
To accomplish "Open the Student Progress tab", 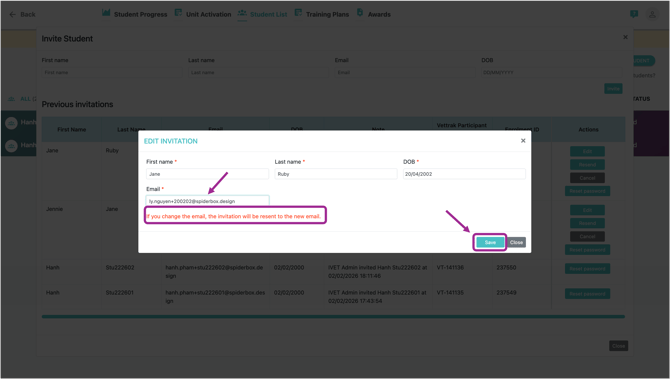I will click(x=140, y=14).
